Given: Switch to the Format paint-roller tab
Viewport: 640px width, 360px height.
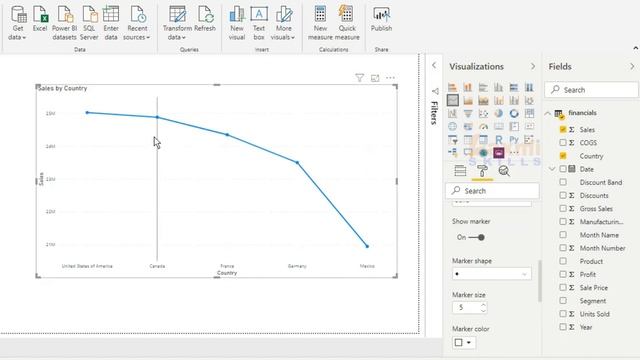Looking at the screenshot, I should click(482, 171).
